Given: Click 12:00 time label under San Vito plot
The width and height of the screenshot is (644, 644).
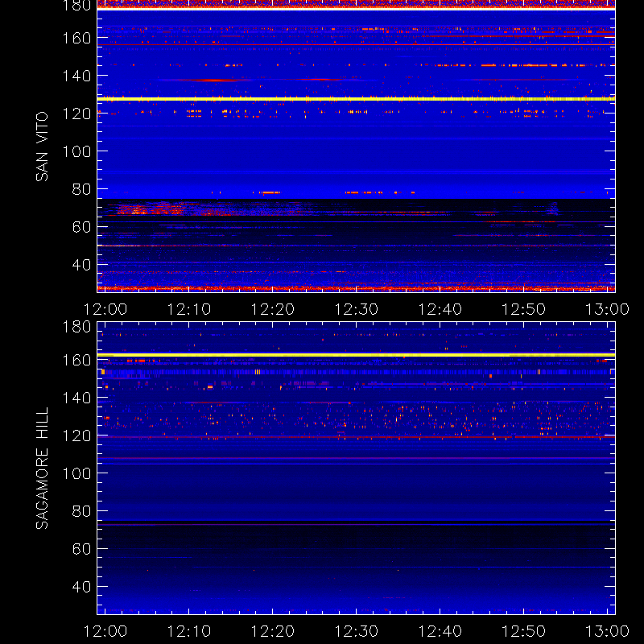Looking at the screenshot, I should click(x=105, y=309).
